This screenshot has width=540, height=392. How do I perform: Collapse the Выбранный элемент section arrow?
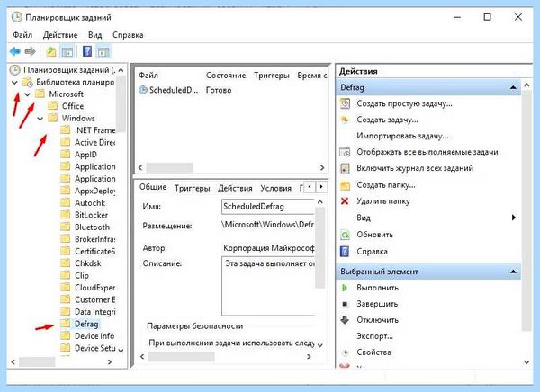(513, 272)
